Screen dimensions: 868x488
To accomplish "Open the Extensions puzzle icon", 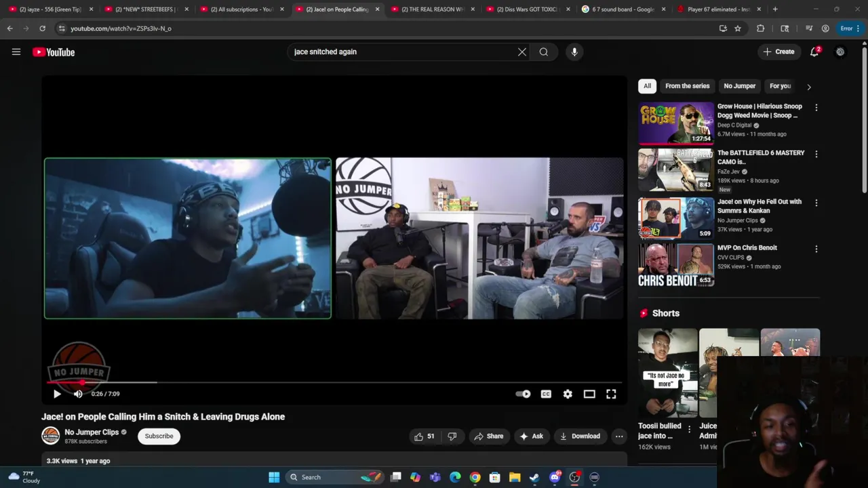I will point(760,28).
